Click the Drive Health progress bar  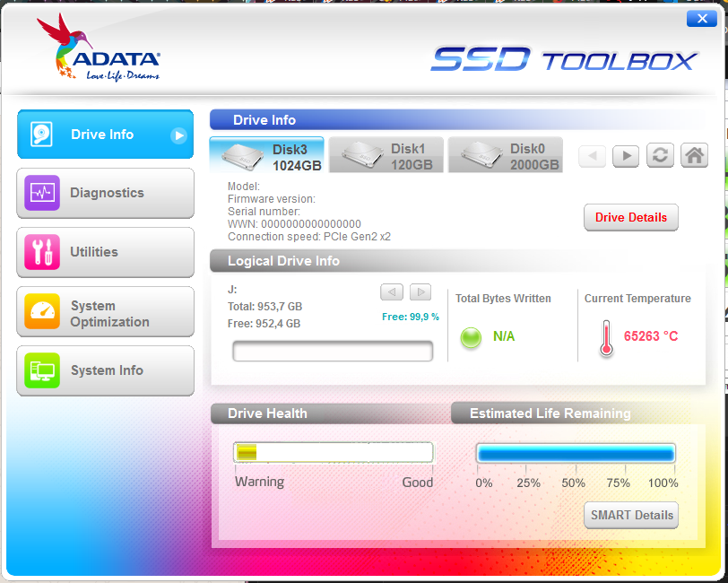click(333, 452)
